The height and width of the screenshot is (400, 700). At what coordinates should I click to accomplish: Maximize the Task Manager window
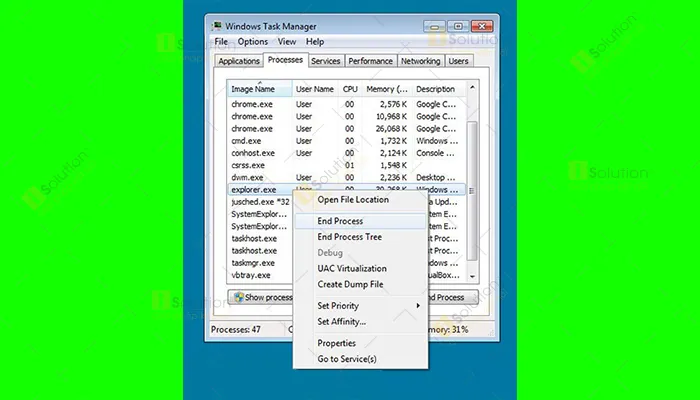click(x=458, y=26)
